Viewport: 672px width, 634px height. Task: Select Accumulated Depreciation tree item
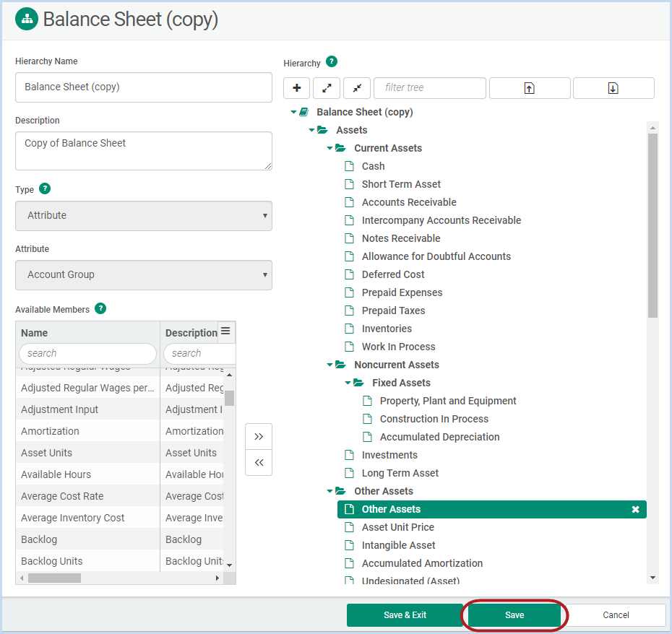(x=440, y=437)
